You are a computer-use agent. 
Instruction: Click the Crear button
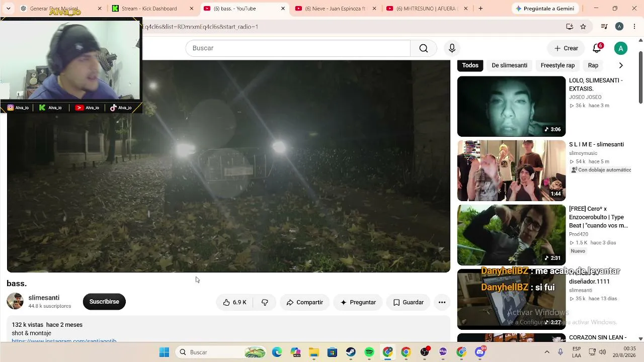point(566,48)
